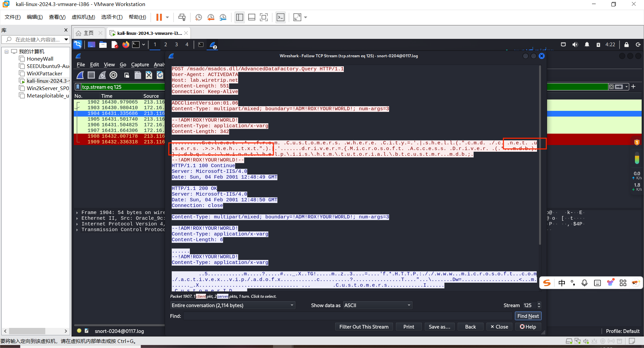Click the stretch guest display icon
This screenshot has width=644, height=348.
[297, 17]
